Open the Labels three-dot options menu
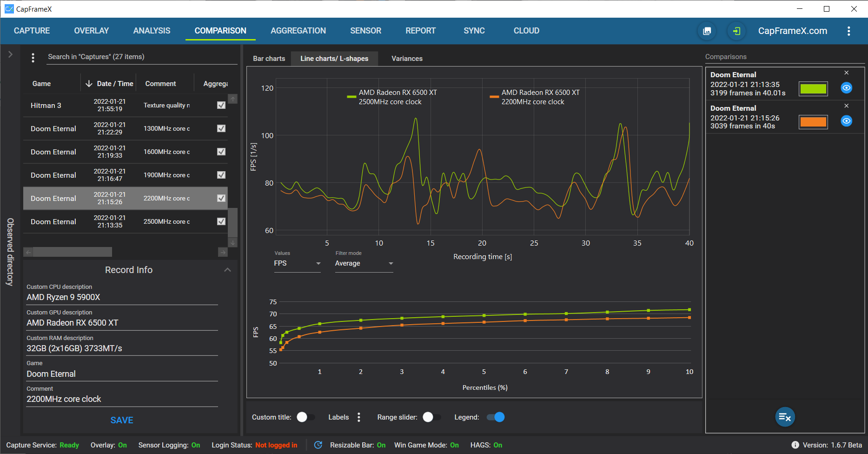Viewport: 868px width, 454px height. (x=358, y=417)
